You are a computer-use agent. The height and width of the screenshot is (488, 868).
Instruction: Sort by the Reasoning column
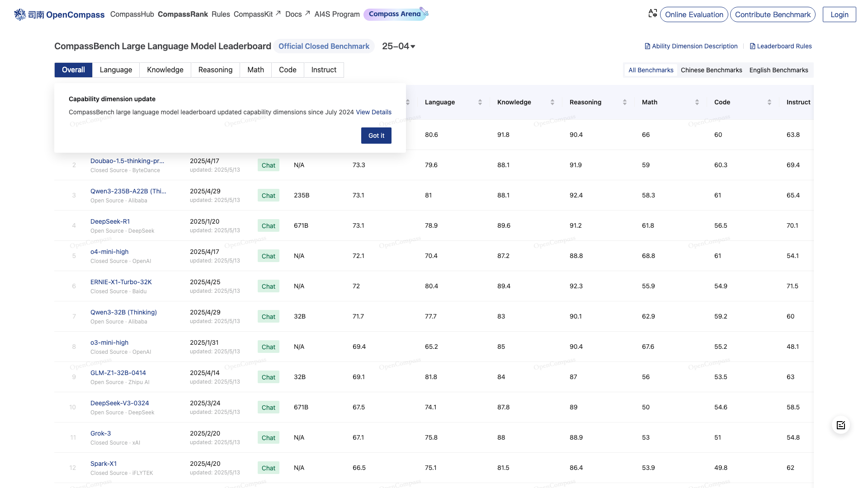tap(625, 102)
